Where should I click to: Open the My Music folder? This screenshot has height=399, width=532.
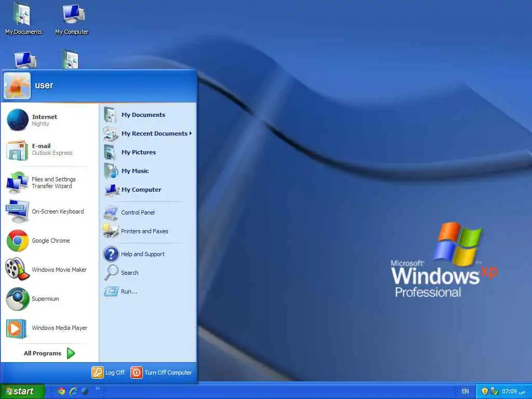[148, 170]
